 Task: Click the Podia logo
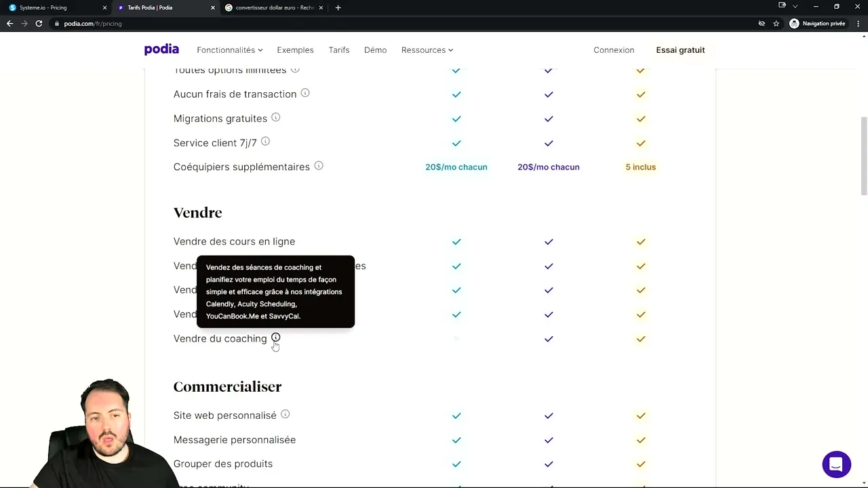161,49
